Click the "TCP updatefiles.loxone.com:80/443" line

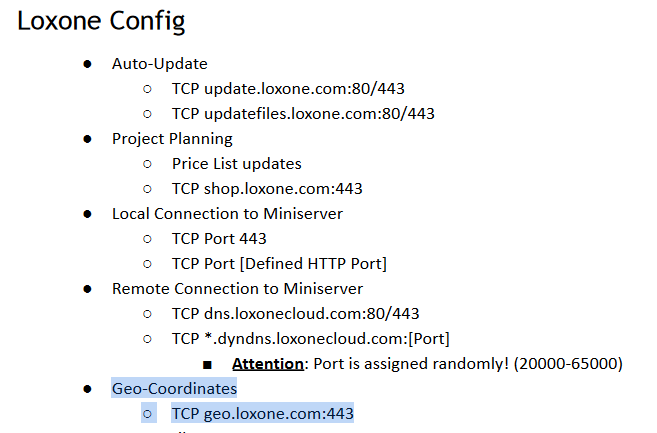[303, 114]
